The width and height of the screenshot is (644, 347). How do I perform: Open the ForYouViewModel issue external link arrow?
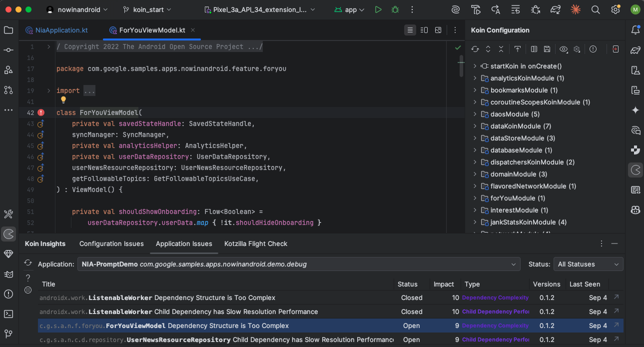pos(616,325)
